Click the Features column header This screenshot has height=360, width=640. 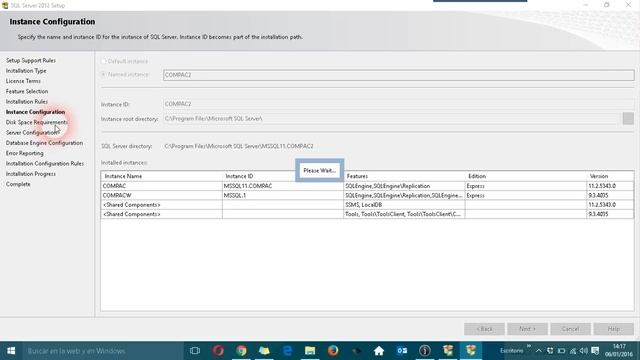(x=404, y=176)
